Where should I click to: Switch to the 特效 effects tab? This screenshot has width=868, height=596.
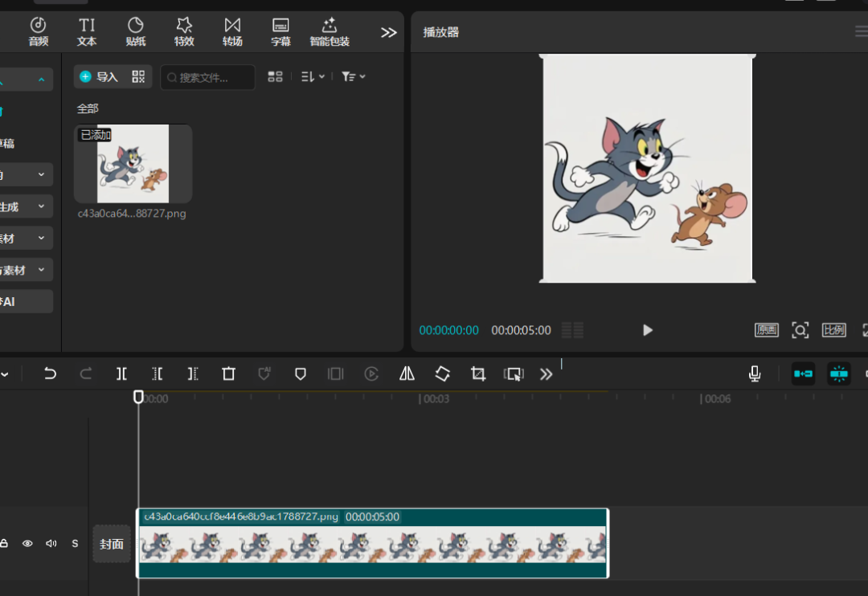184,32
